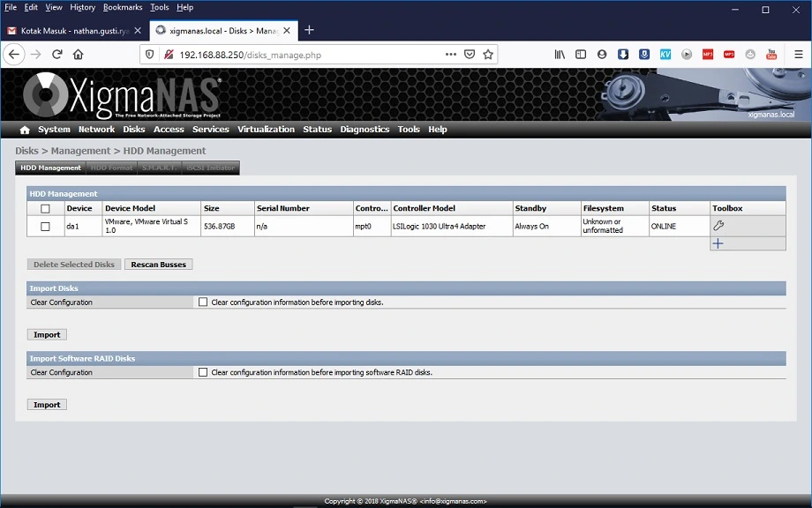
Task: Add a new disk with plus icon
Action: pyautogui.click(x=718, y=243)
